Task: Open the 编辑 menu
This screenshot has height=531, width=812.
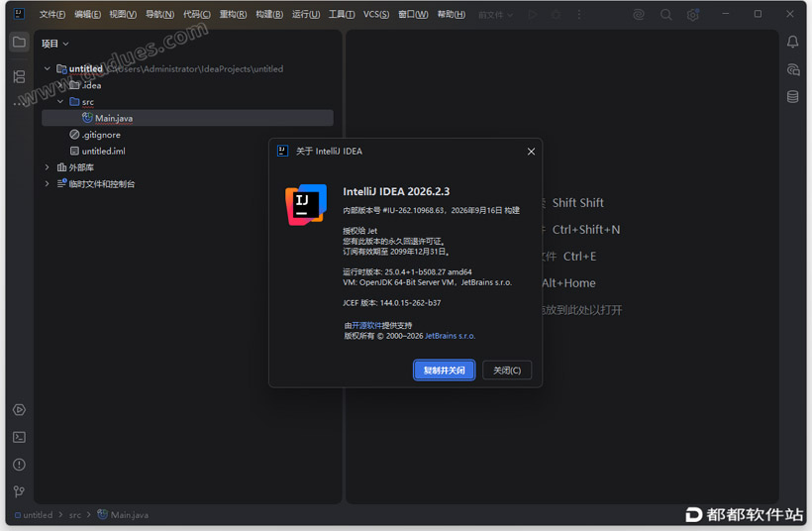Action: [87, 15]
